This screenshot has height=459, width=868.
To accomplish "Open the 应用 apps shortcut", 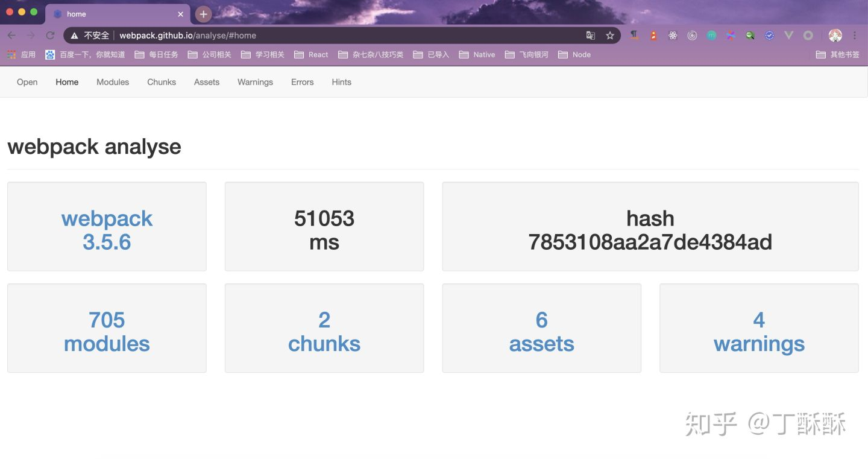I will [x=21, y=54].
